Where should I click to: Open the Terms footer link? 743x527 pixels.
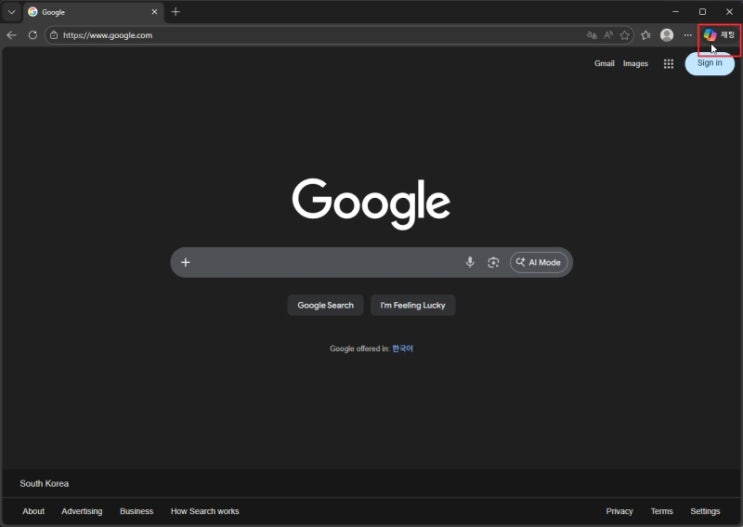click(661, 511)
